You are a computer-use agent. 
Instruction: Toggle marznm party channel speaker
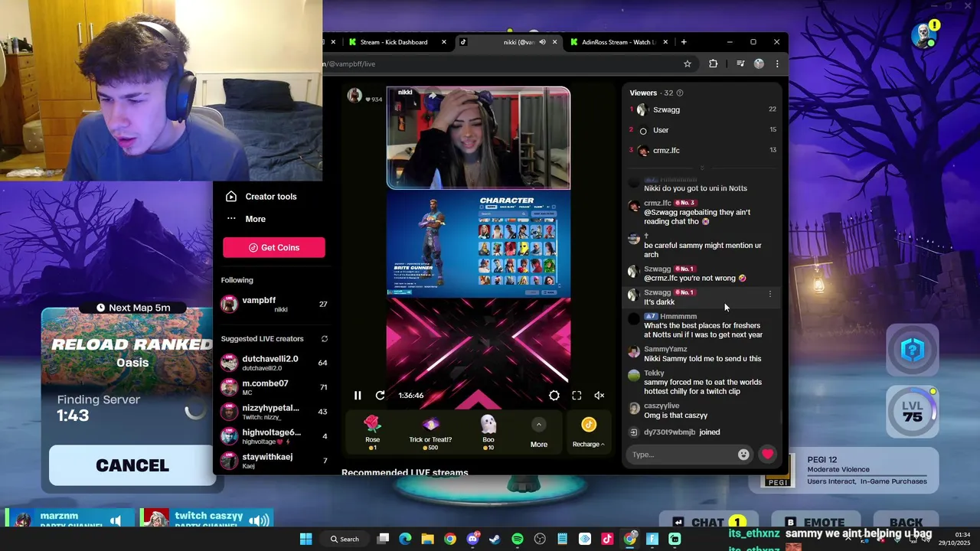(116, 520)
